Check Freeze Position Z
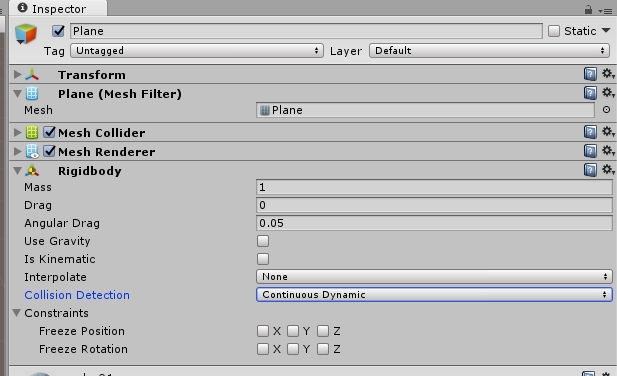Screen dimensions: 617x376 (323, 331)
